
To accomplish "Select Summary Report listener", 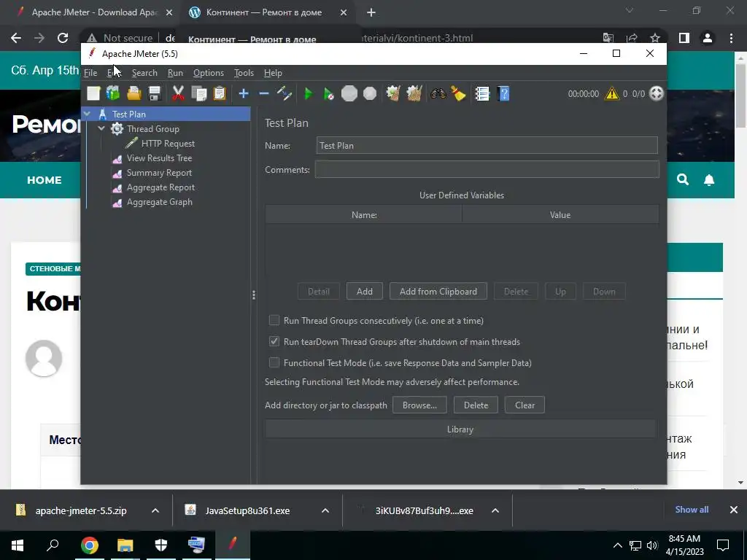I will [159, 173].
